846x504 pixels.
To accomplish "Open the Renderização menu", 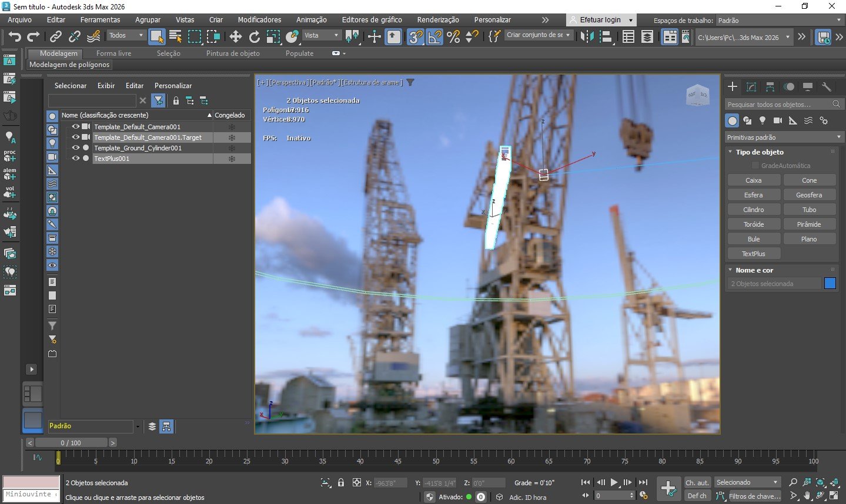I will (x=438, y=20).
